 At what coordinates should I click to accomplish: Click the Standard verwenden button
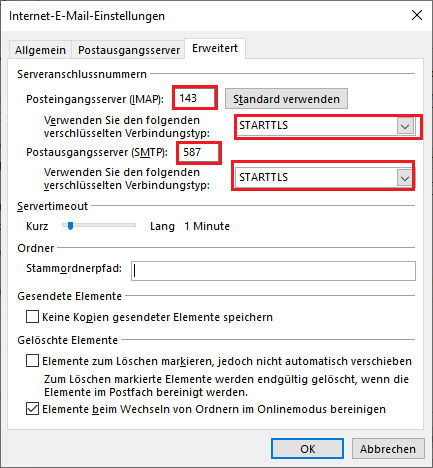click(286, 99)
